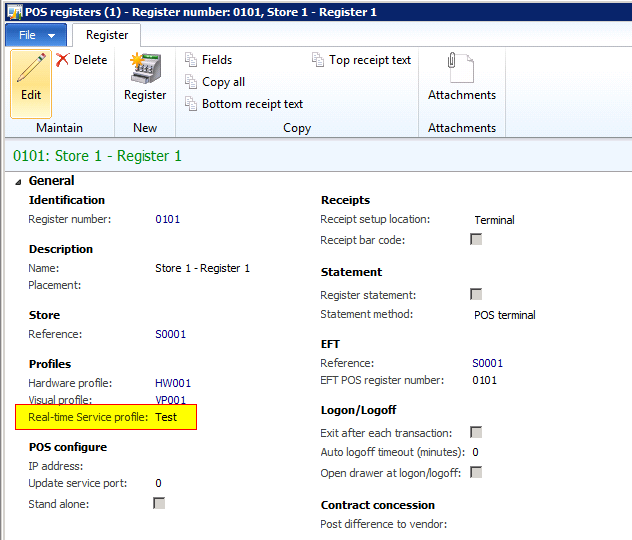Open store reference S0001 link
The image size is (632, 540).
pyautogui.click(x=170, y=334)
